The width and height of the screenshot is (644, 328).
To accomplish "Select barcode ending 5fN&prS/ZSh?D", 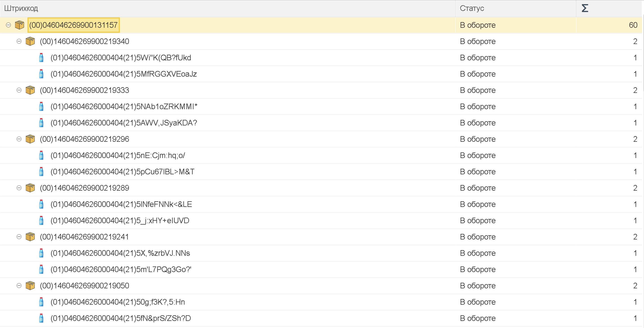I will point(121,318).
